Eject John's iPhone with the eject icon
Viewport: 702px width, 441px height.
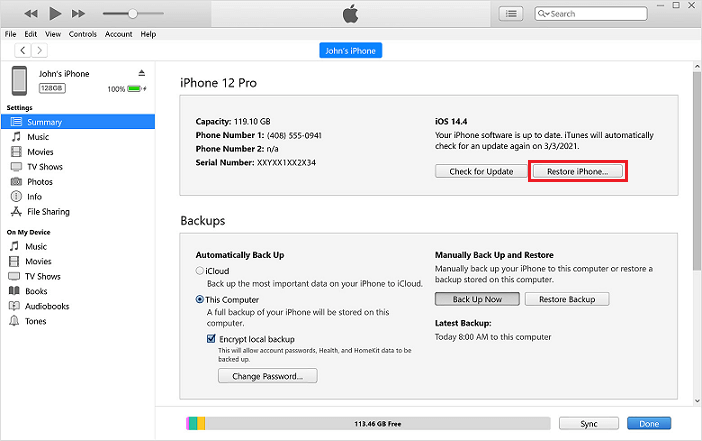141,74
